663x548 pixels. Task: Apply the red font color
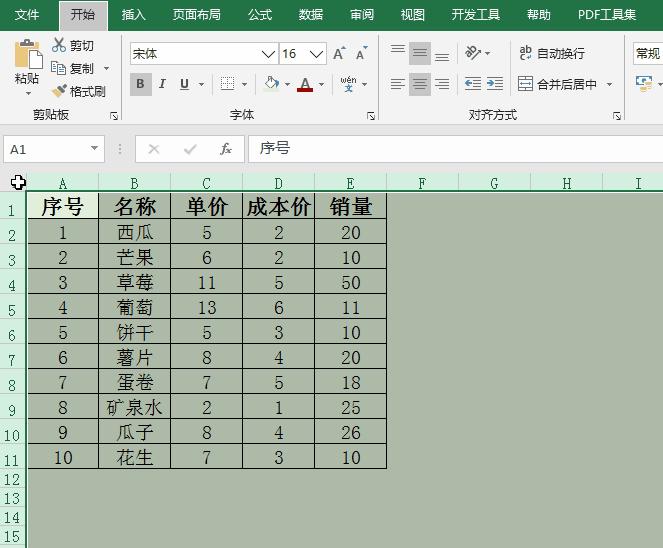tap(305, 84)
